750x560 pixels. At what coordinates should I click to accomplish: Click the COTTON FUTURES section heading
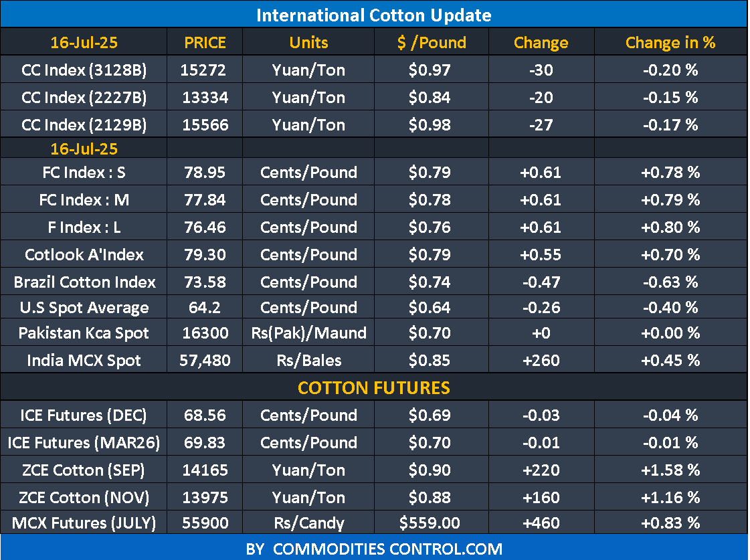(x=374, y=388)
